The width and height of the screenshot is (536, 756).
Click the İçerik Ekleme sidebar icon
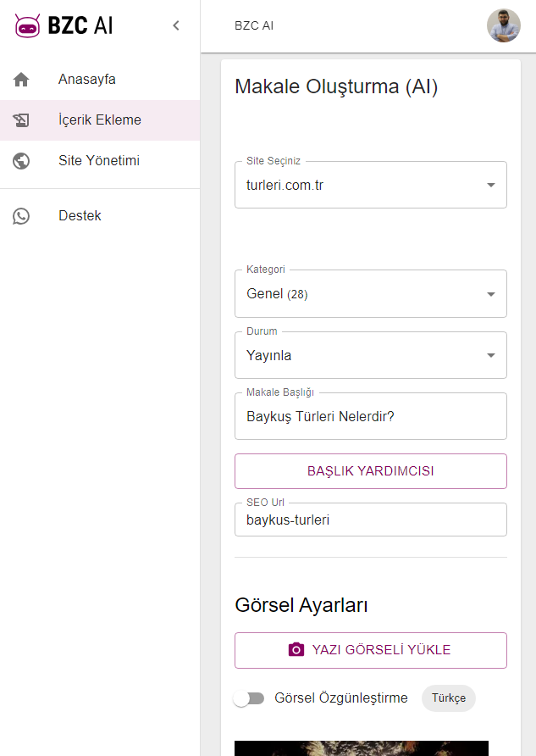[x=21, y=120]
